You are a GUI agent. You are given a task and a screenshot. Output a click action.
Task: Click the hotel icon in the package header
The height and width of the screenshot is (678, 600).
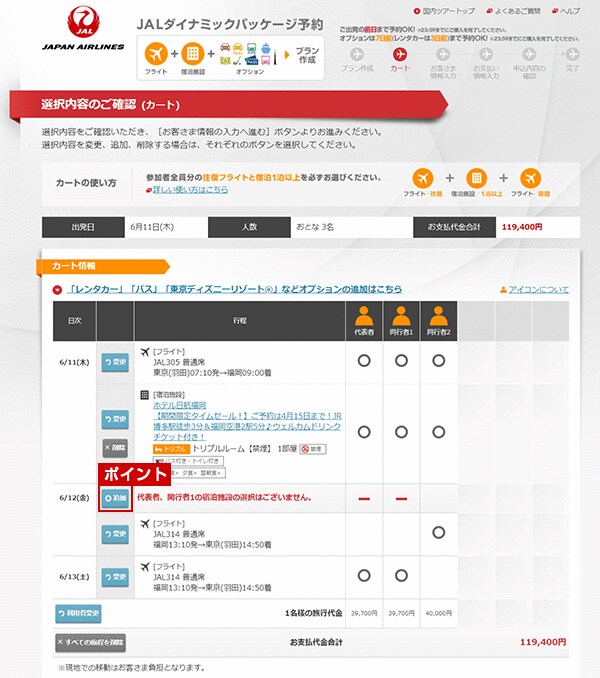(x=192, y=53)
